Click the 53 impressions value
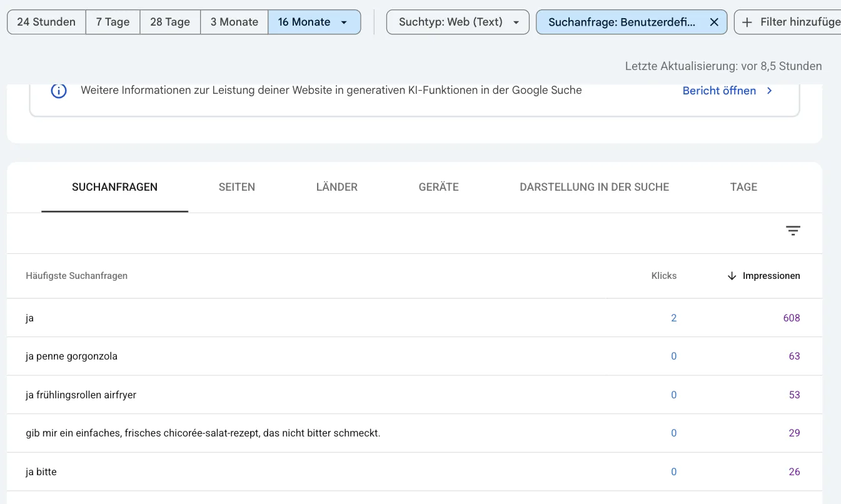The image size is (841, 504). (794, 395)
